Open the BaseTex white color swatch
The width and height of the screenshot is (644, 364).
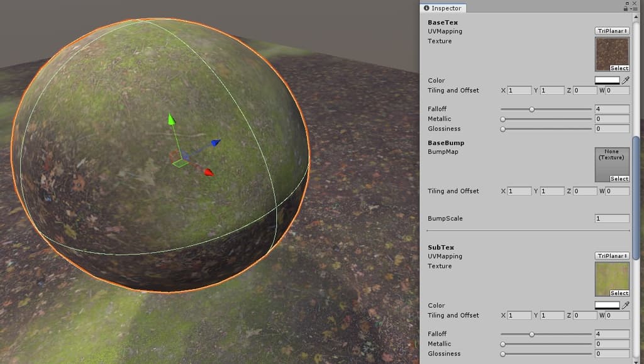(607, 80)
